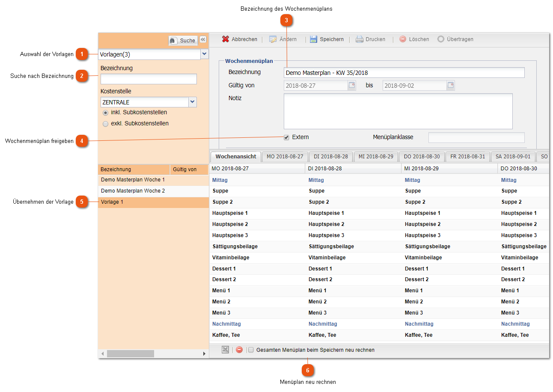Click Kaffee, Tee cell under DI 2018-08-28
The height and width of the screenshot is (392, 553).
[354, 335]
